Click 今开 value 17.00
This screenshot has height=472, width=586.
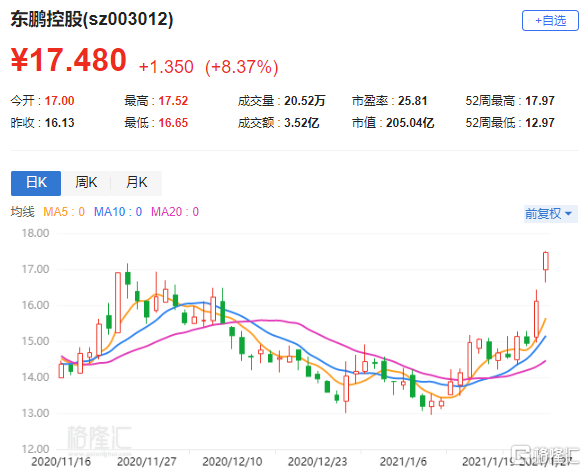(x=59, y=101)
